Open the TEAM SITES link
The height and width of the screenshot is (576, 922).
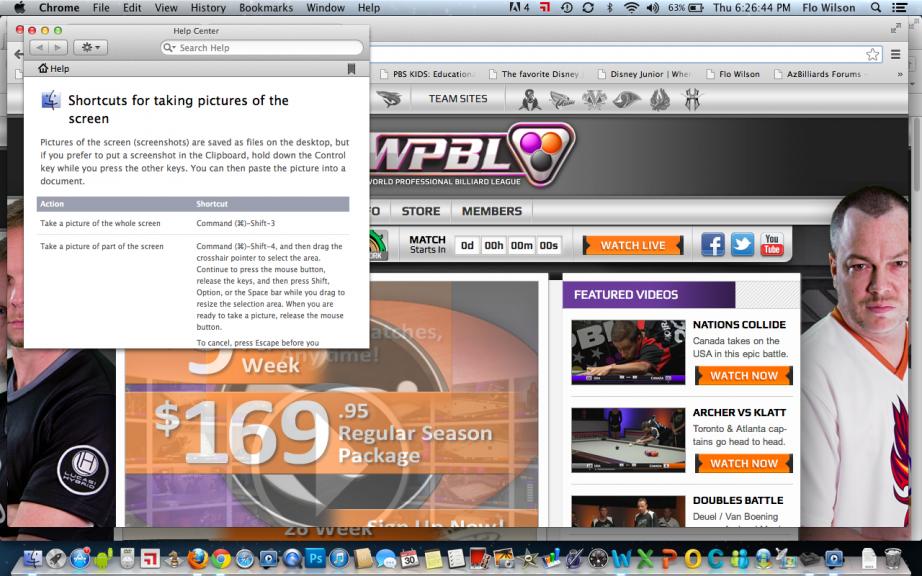[x=458, y=99]
